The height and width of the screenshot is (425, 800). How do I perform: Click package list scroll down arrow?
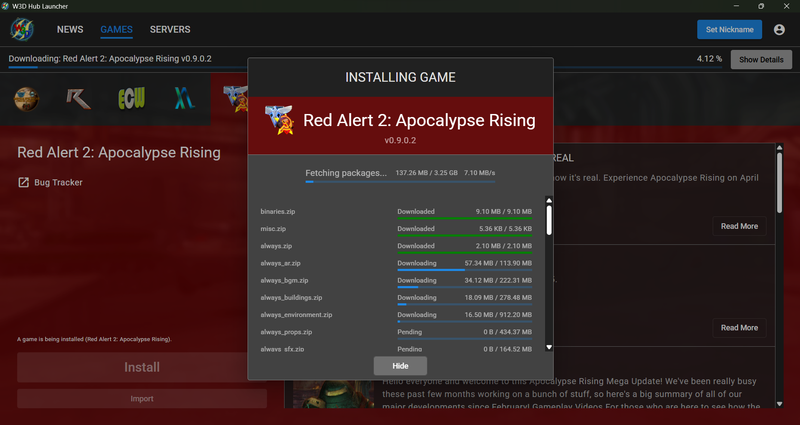pos(549,347)
